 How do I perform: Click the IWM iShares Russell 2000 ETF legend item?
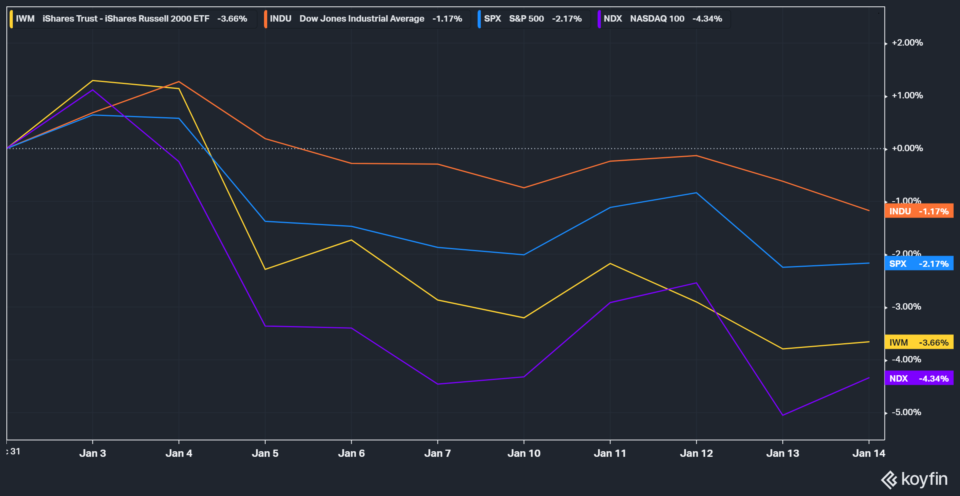click(x=132, y=18)
